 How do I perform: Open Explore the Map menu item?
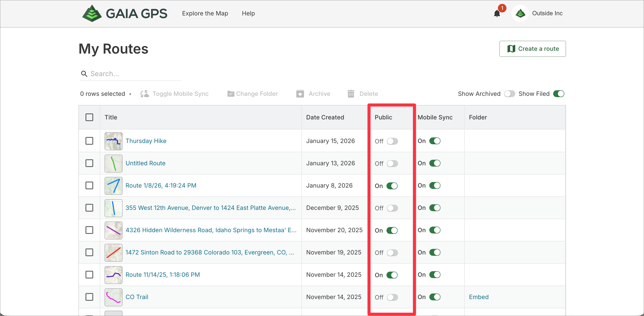tap(205, 14)
